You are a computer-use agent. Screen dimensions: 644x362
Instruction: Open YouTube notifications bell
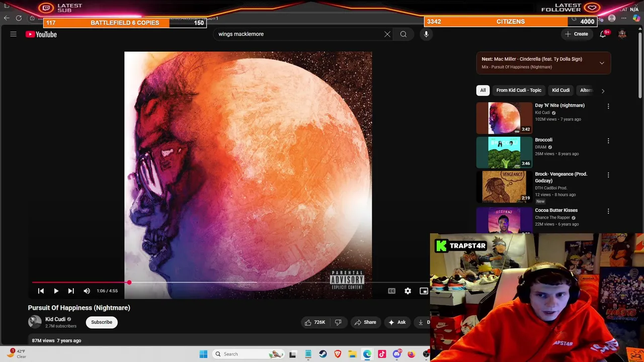click(603, 34)
